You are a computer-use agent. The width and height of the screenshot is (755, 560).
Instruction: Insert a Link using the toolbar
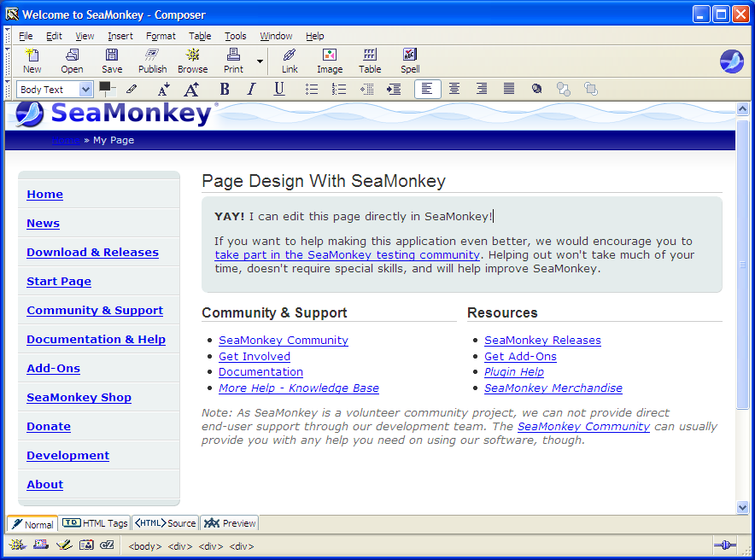[x=290, y=61]
